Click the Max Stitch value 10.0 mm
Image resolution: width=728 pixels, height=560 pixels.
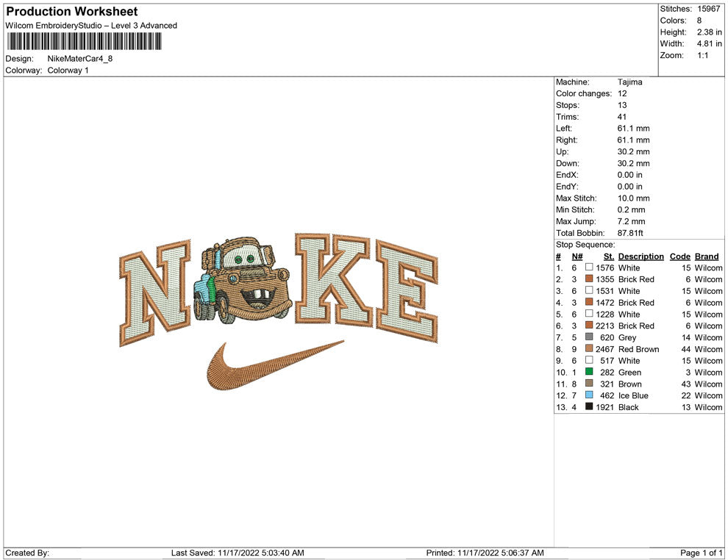634,198
